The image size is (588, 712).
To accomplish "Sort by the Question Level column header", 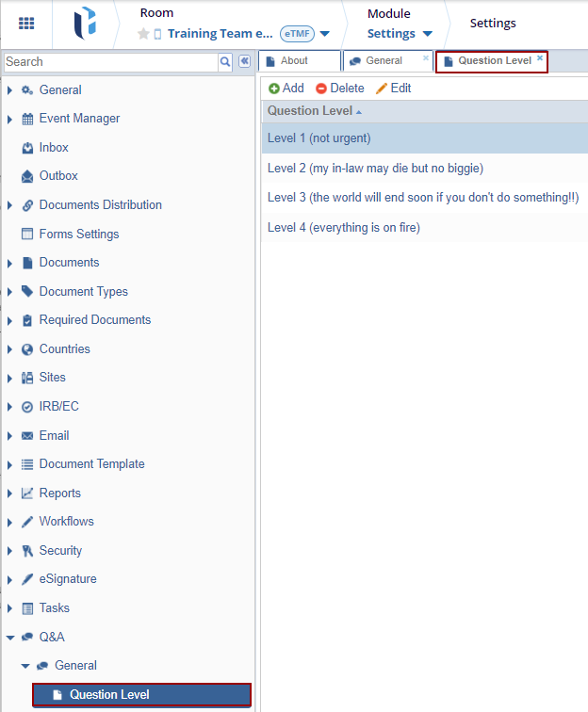I will tap(310, 111).
